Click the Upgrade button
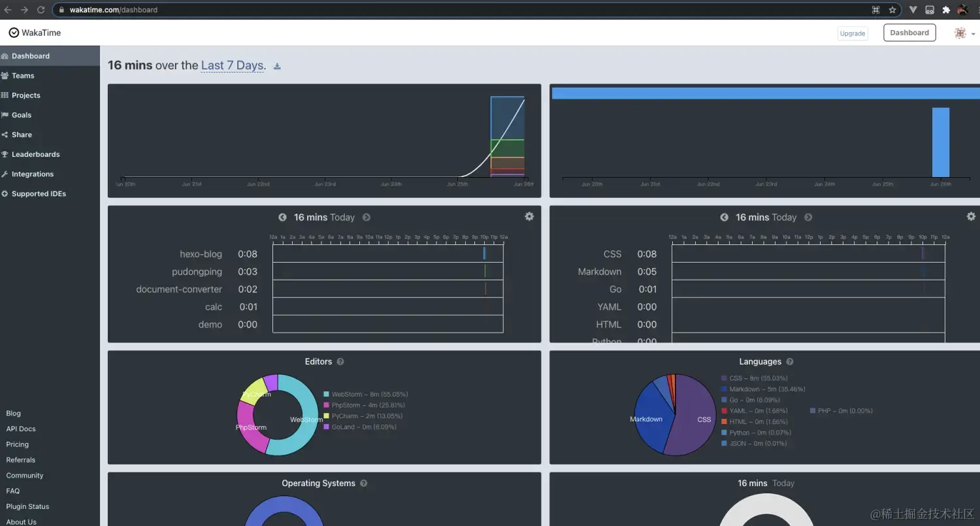980x526 pixels. [x=853, y=33]
